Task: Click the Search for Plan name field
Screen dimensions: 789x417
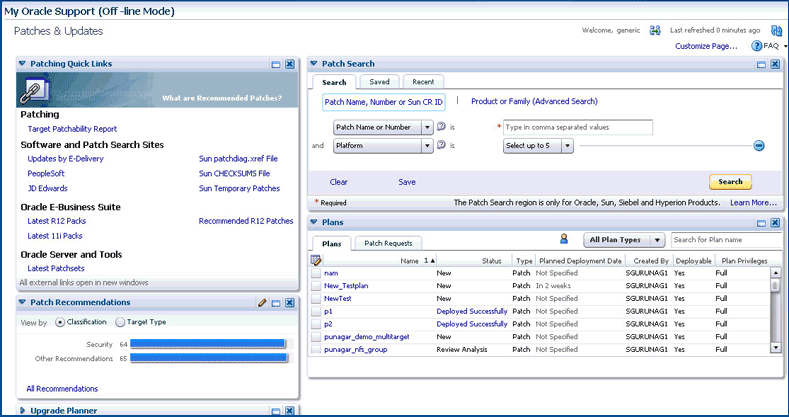Action: [727, 240]
